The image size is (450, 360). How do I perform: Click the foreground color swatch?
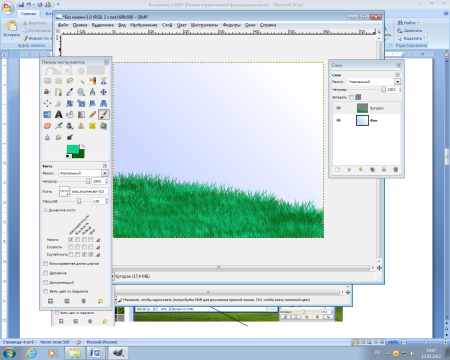pyautogui.click(x=73, y=149)
